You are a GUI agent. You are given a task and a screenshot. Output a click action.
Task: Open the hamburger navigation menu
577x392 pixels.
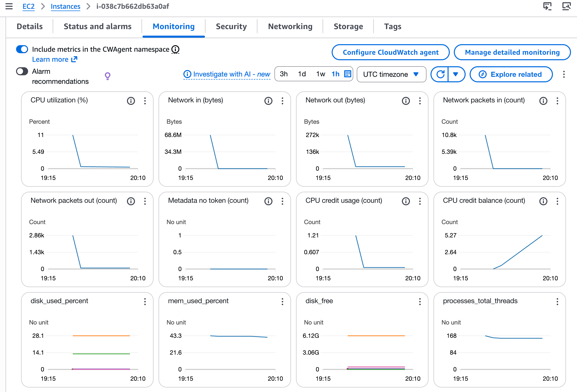tap(9, 6)
